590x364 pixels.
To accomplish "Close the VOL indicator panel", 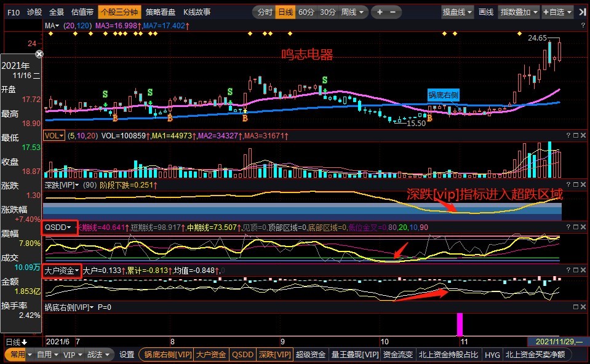I will pyautogui.click(x=583, y=135).
